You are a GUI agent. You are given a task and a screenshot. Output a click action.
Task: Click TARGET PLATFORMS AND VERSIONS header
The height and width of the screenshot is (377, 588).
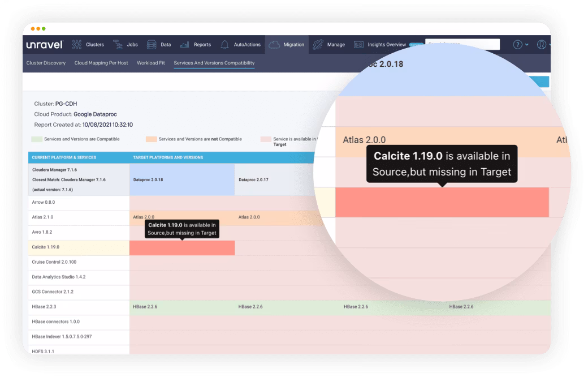click(x=168, y=158)
